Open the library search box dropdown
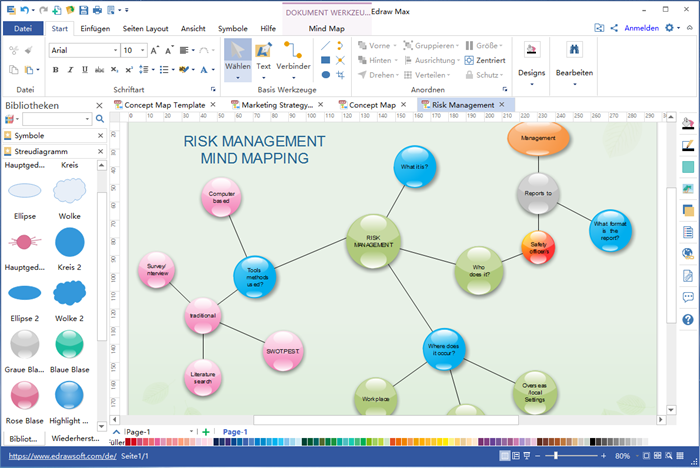 tap(87, 119)
